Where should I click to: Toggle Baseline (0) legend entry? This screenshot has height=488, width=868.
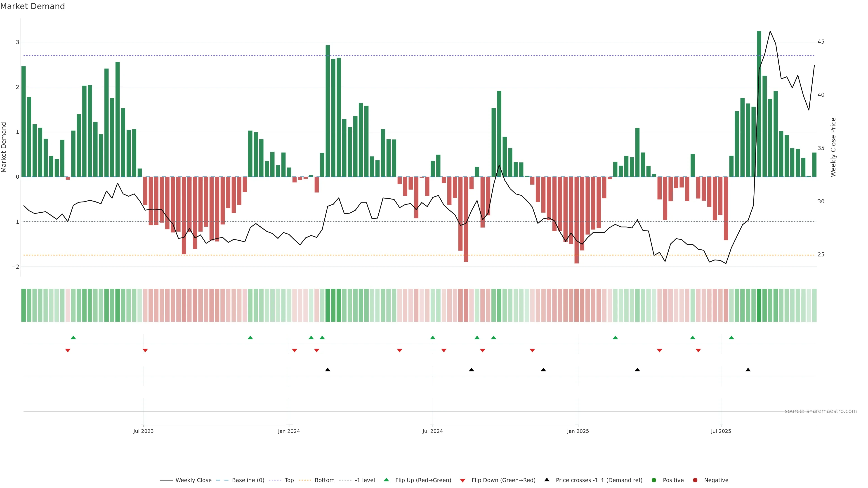pos(248,480)
